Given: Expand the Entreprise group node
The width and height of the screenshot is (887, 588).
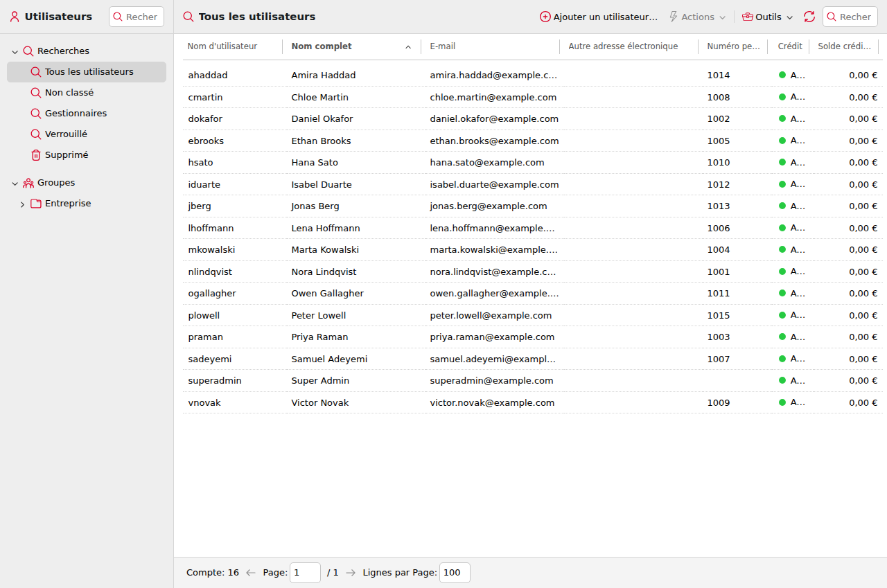Looking at the screenshot, I should tap(23, 204).
